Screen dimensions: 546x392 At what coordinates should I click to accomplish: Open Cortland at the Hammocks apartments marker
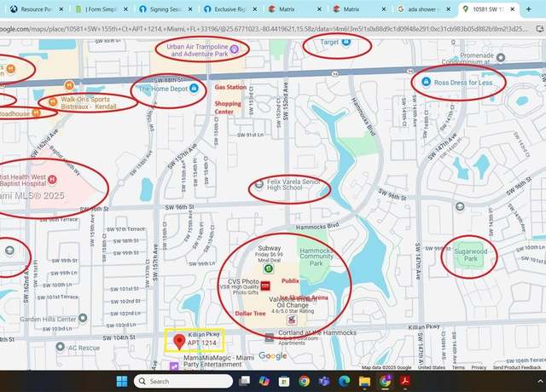[x=270, y=337]
